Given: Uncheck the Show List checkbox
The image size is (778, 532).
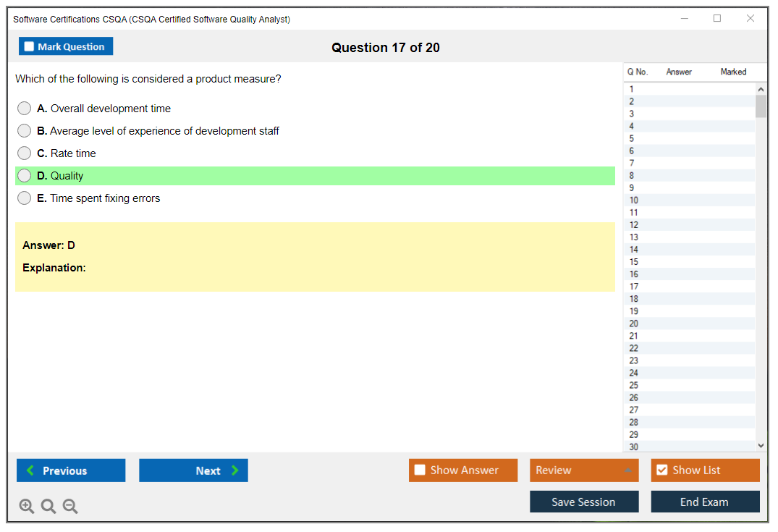Looking at the screenshot, I should [x=661, y=470].
